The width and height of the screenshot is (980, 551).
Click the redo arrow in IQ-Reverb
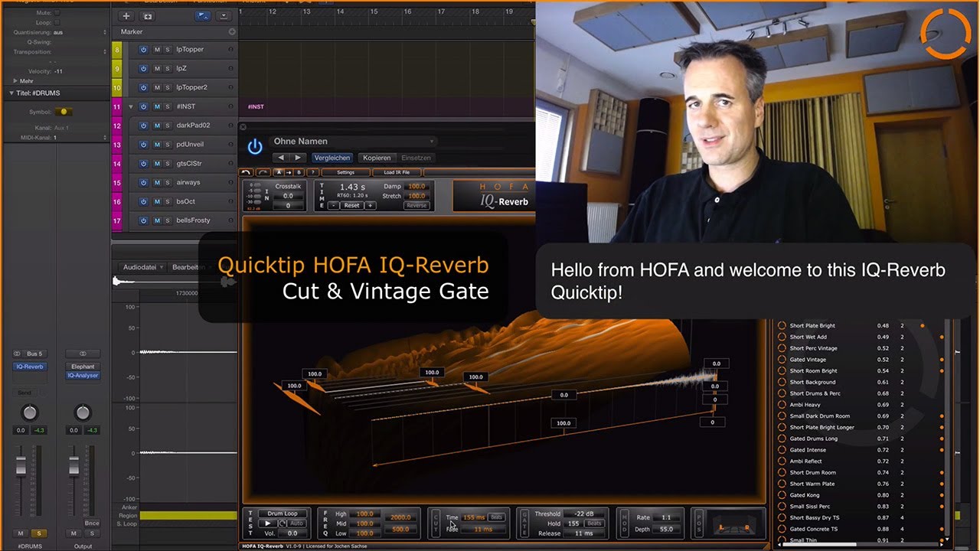263,172
